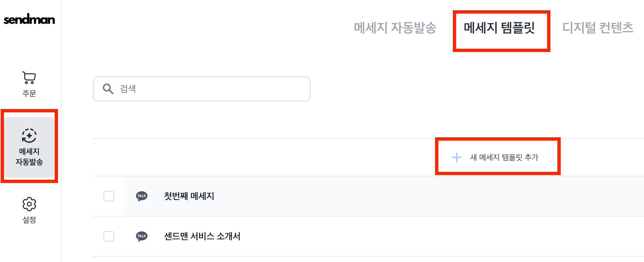
Task: Click the TALK icon beside 첫번째 메세지
Action: [142, 196]
